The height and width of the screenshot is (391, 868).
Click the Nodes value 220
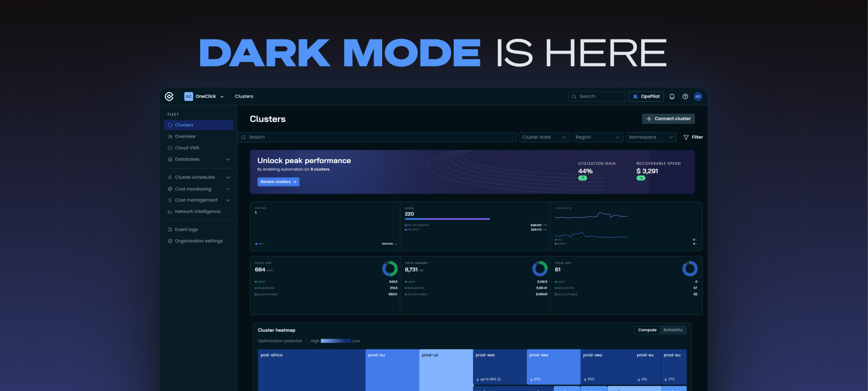[x=409, y=214]
